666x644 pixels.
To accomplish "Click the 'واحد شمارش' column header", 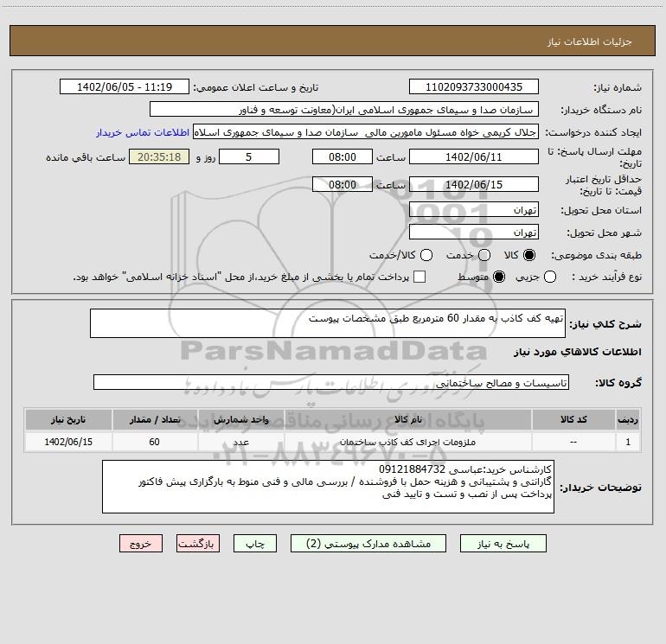I will pyautogui.click(x=240, y=419).
